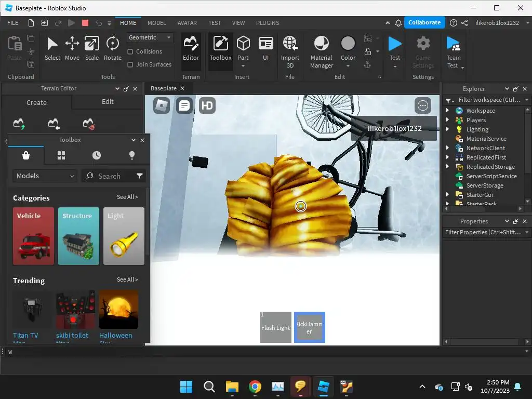
Task: Open Windows Start button in taskbar
Action: point(186,387)
